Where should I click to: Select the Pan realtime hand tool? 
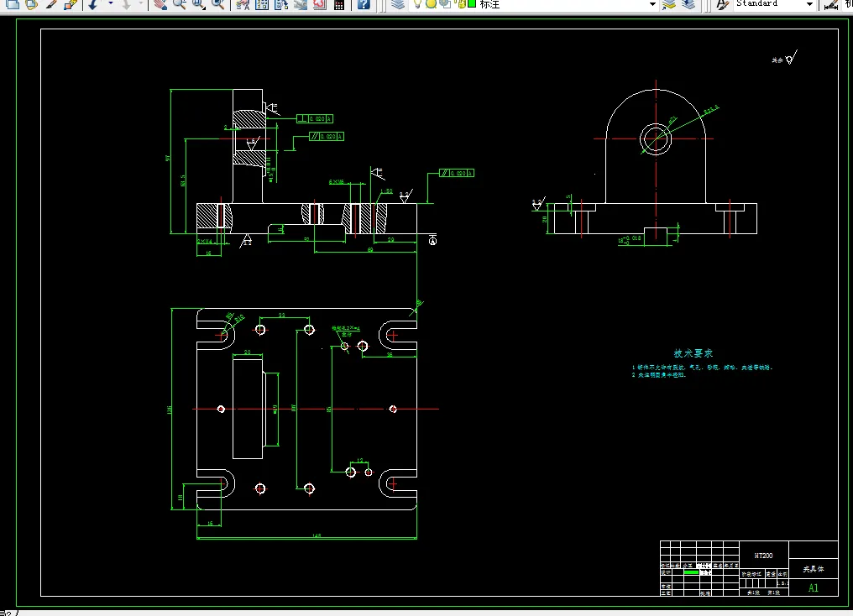click(160, 4)
